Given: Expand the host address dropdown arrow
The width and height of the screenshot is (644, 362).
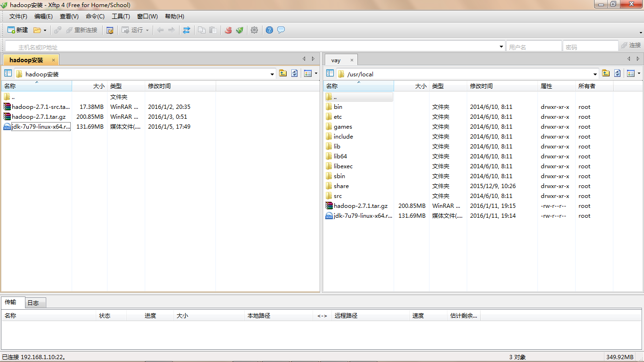Looking at the screenshot, I should (x=501, y=47).
